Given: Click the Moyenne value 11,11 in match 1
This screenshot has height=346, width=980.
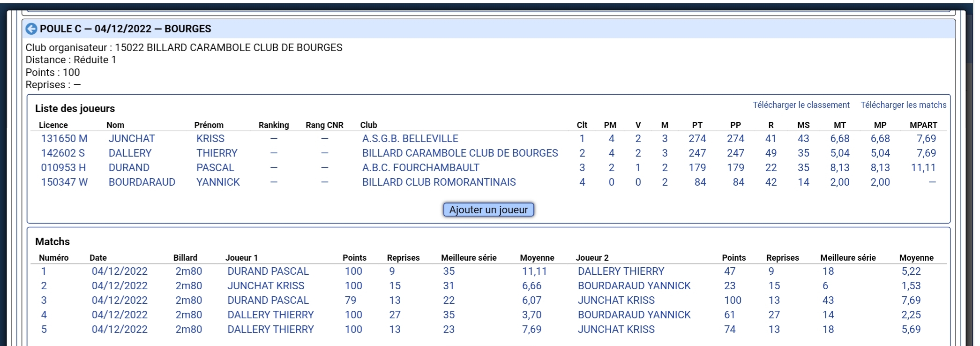Looking at the screenshot, I should click(x=534, y=271).
